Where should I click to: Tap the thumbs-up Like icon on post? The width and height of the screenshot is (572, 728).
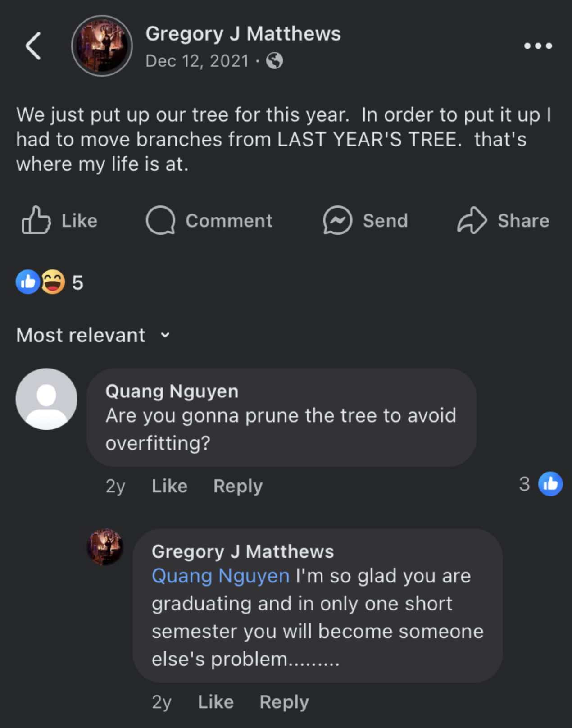pos(36,220)
